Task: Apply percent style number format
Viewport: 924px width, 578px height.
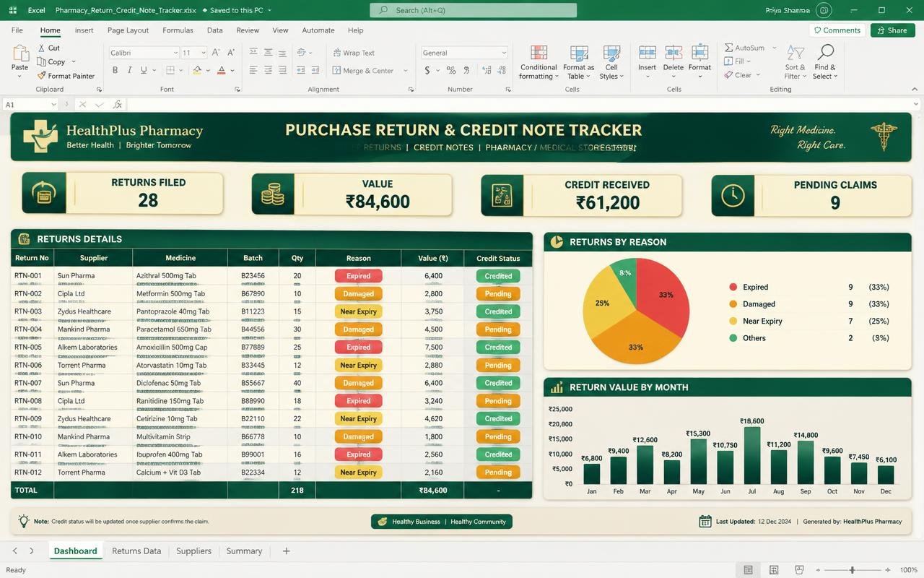Action: [x=451, y=70]
